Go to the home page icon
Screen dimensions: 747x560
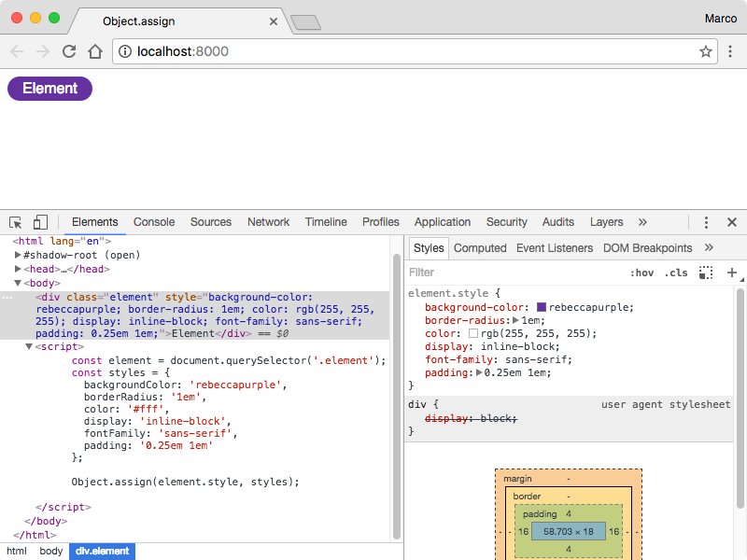[95, 51]
